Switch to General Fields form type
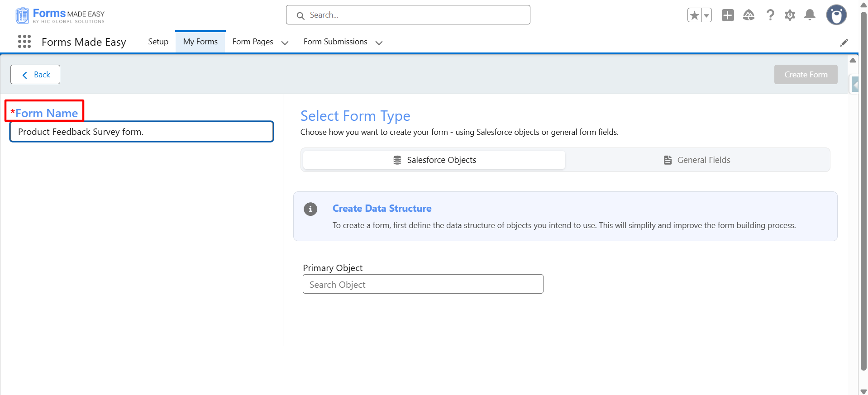Screen dimensions: 868x395 pos(697,160)
